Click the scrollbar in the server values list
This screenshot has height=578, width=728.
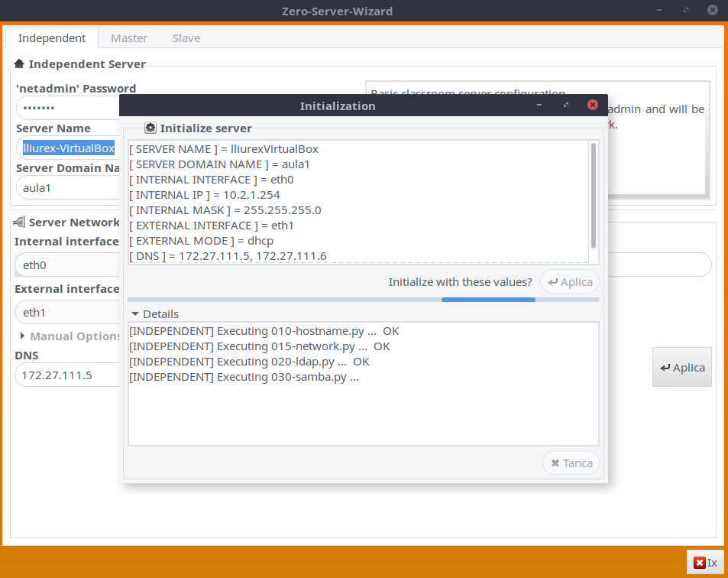point(594,194)
